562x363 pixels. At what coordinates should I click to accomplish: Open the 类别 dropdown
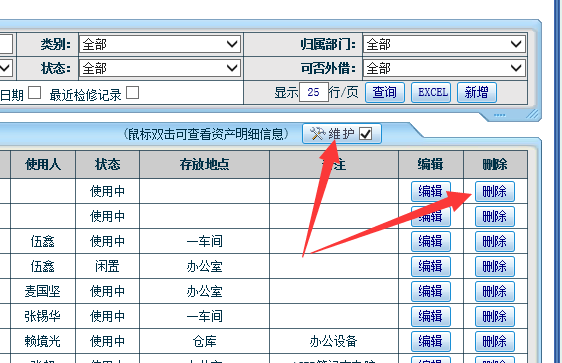[160, 44]
